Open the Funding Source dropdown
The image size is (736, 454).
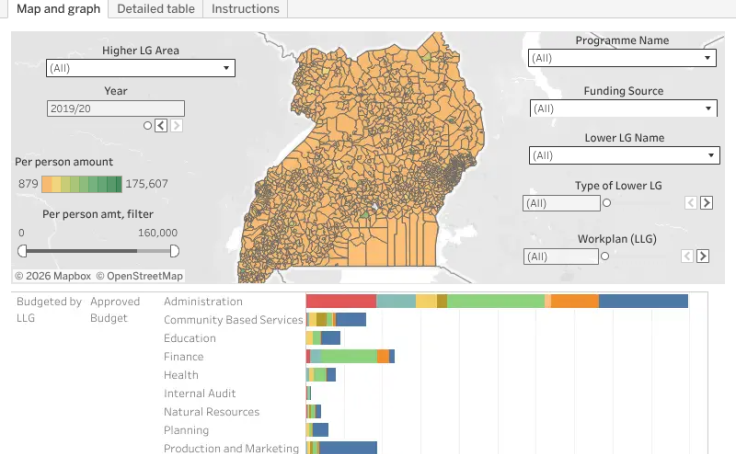623,108
